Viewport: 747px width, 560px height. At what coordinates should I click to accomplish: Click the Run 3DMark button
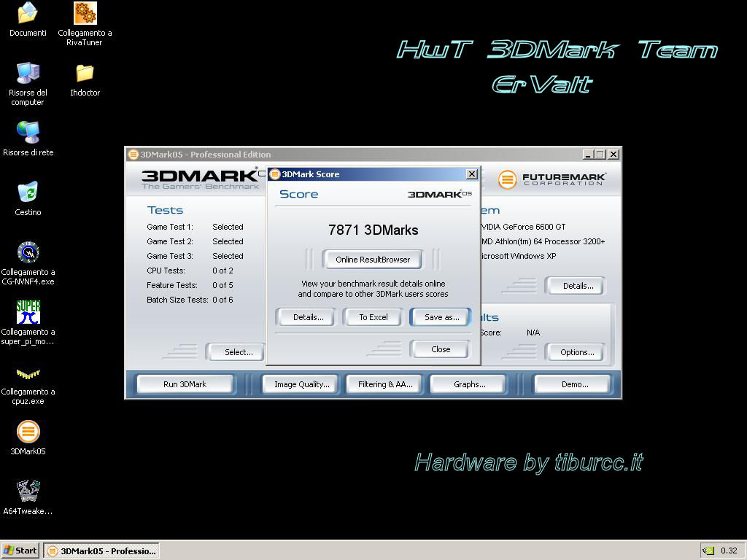[185, 384]
